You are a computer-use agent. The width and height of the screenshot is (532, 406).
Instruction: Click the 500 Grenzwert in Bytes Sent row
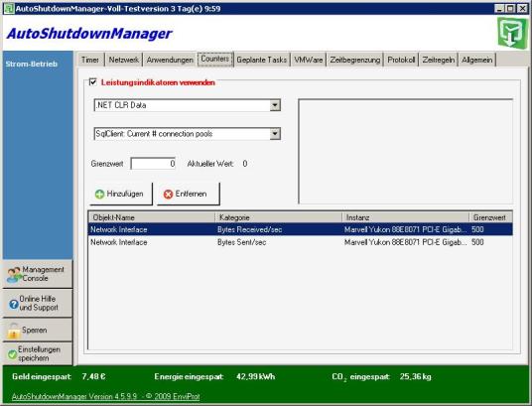477,242
